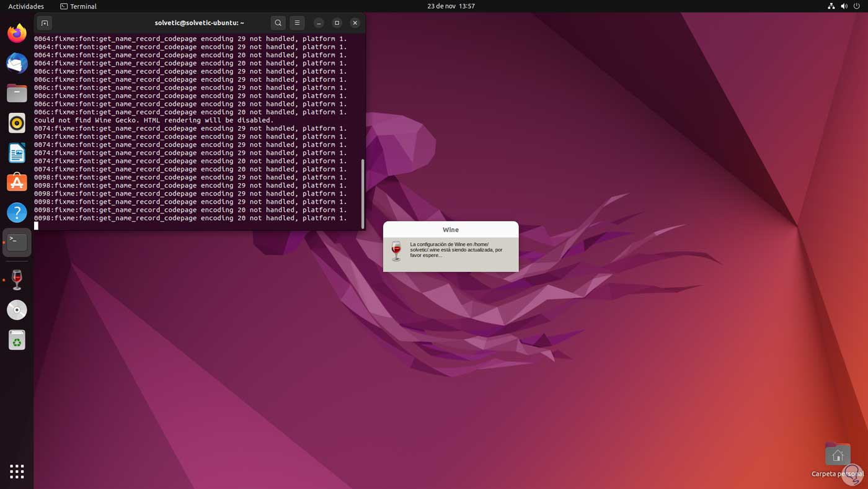Screen dimensions: 868x489
Task: Show the applications grid
Action: pyautogui.click(x=17, y=471)
